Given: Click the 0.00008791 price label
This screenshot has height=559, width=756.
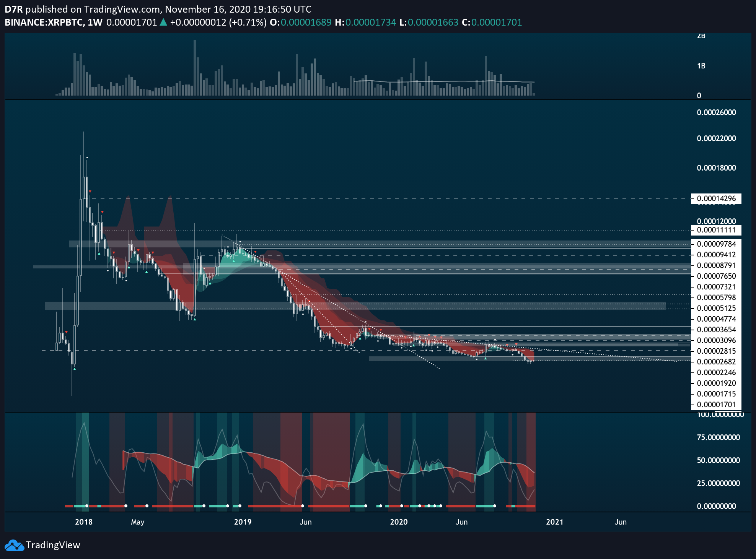Looking at the screenshot, I should pos(716,265).
